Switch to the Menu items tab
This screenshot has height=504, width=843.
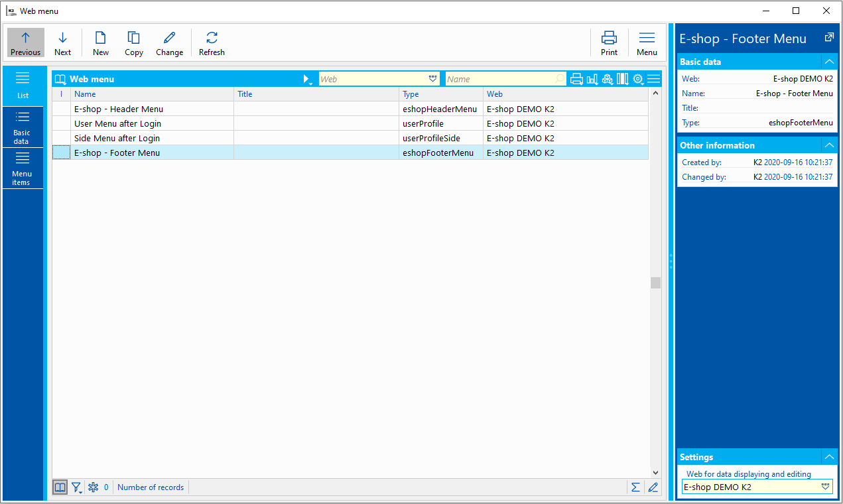22,168
